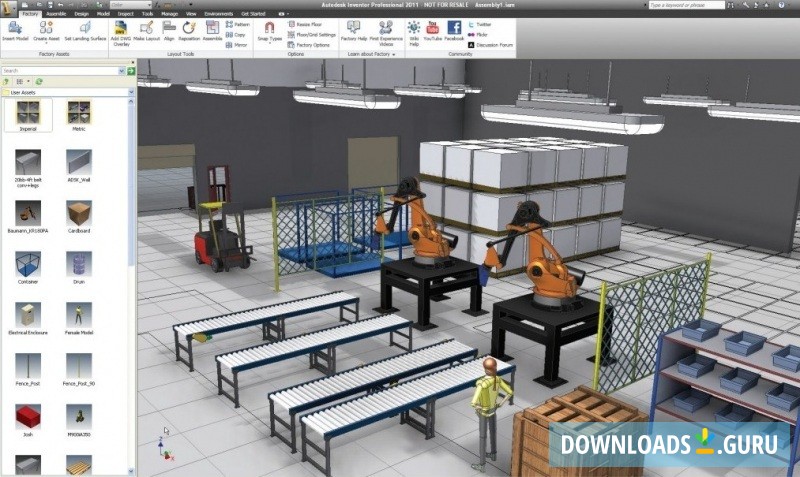Open the Twitter link
800x477 pixels.
[480, 24]
